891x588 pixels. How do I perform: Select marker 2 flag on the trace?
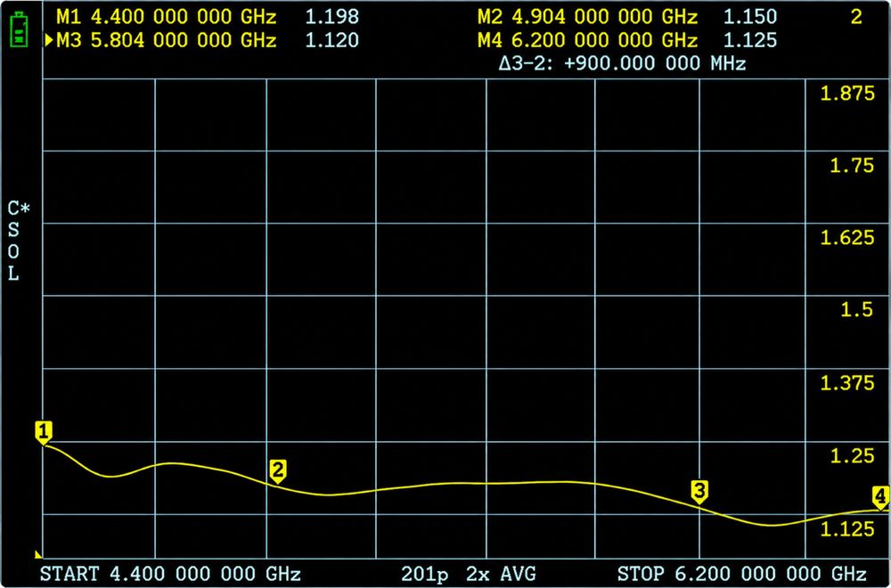pyautogui.click(x=277, y=471)
